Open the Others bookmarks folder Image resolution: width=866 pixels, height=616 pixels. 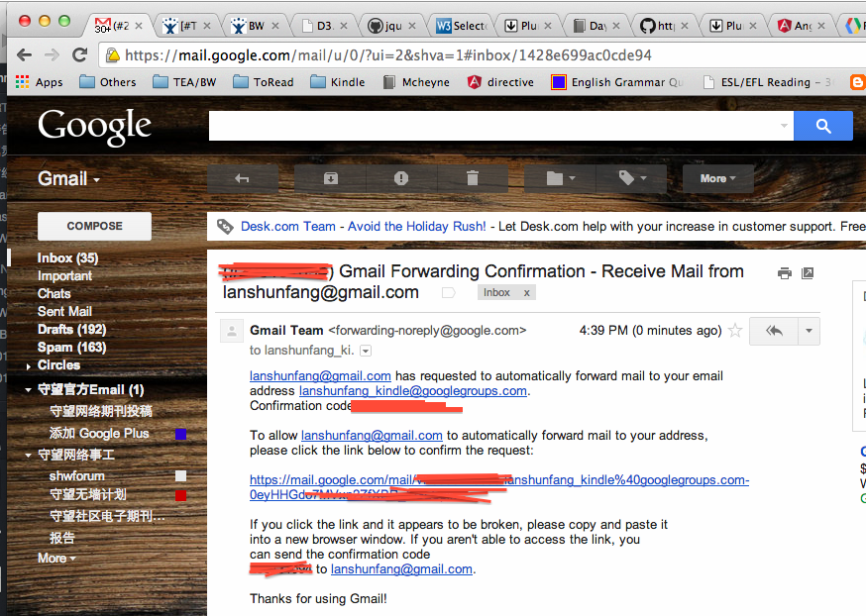[x=108, y=82]
